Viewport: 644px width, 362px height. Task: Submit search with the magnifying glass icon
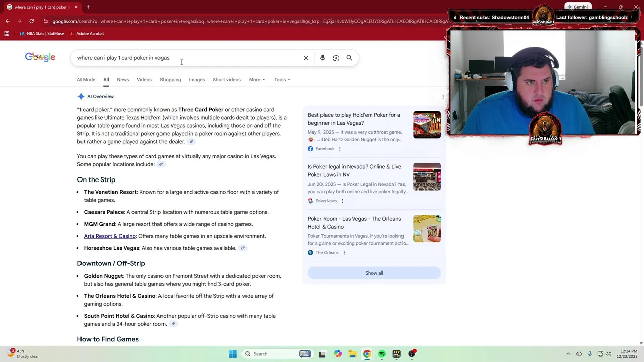[349, 58]
